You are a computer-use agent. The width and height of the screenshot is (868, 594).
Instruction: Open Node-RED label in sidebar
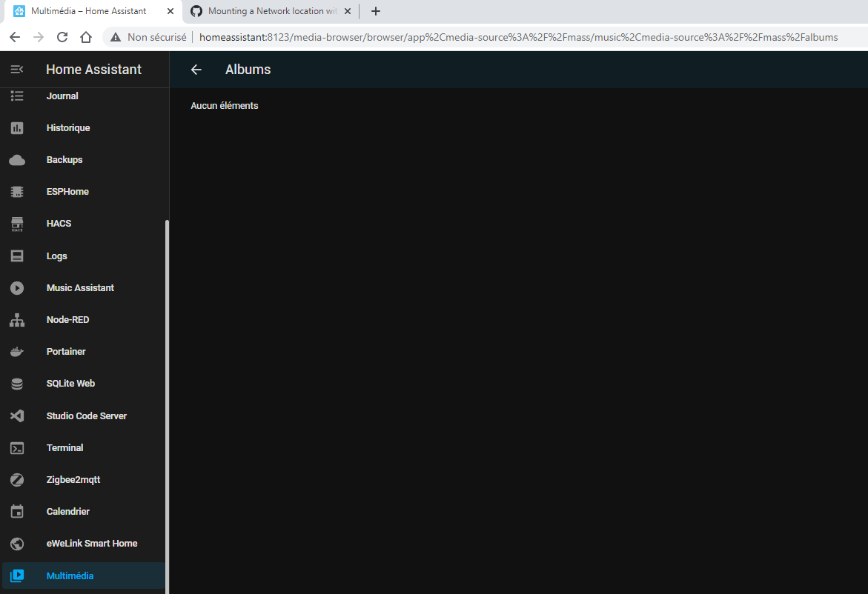coord(67,320)
